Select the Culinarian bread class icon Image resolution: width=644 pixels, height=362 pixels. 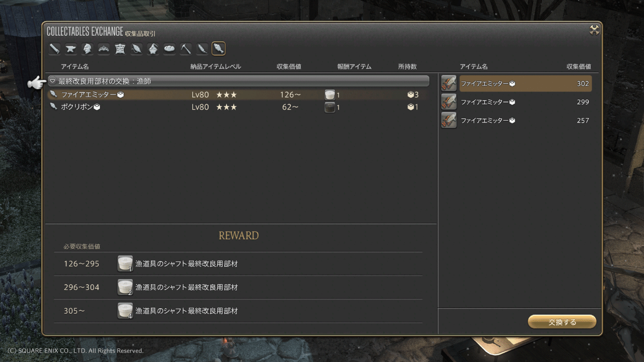coord(169,49)
